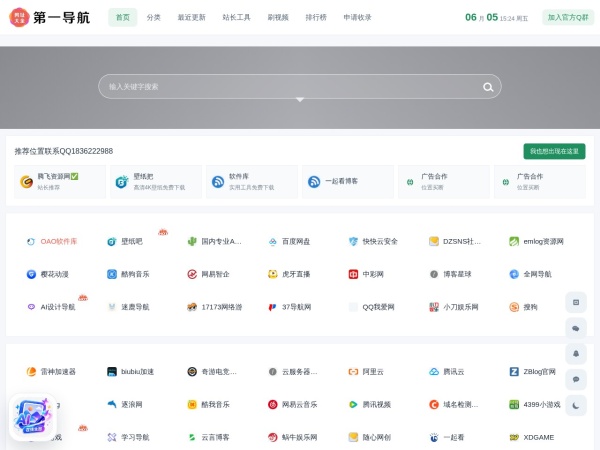Screen dimensions: 600x450
Task: Click the 樱花动漫 icon
Action: click(x=31, y=274)
